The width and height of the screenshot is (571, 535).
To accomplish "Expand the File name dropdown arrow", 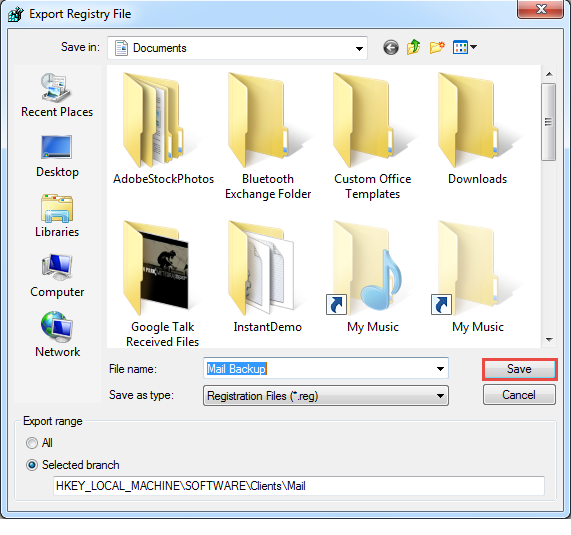I will coord(440,369).
